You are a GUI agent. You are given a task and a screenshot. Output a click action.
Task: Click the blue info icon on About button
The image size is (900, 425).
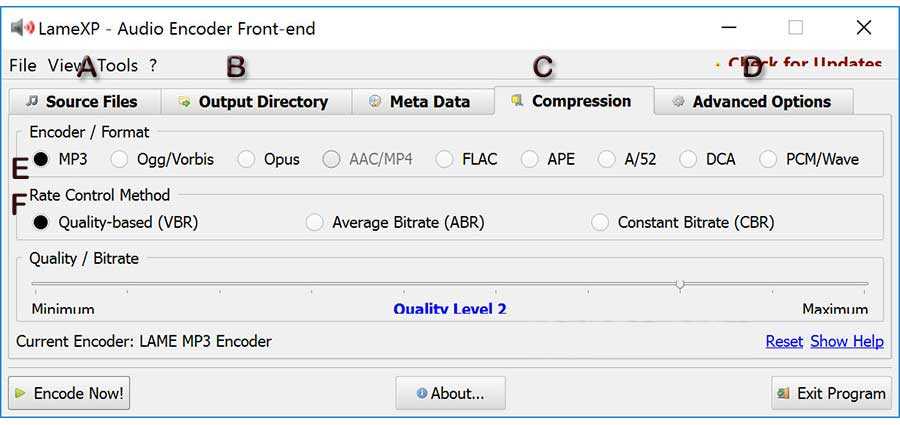pos(422,393)
